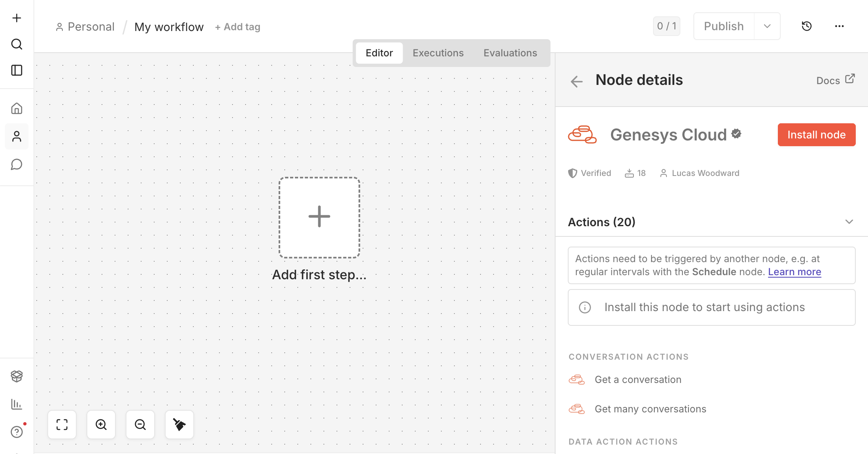Screen dimensions: 868x454
Task: Click the verified badge next to Genesys Cloud
Action: 736,134
